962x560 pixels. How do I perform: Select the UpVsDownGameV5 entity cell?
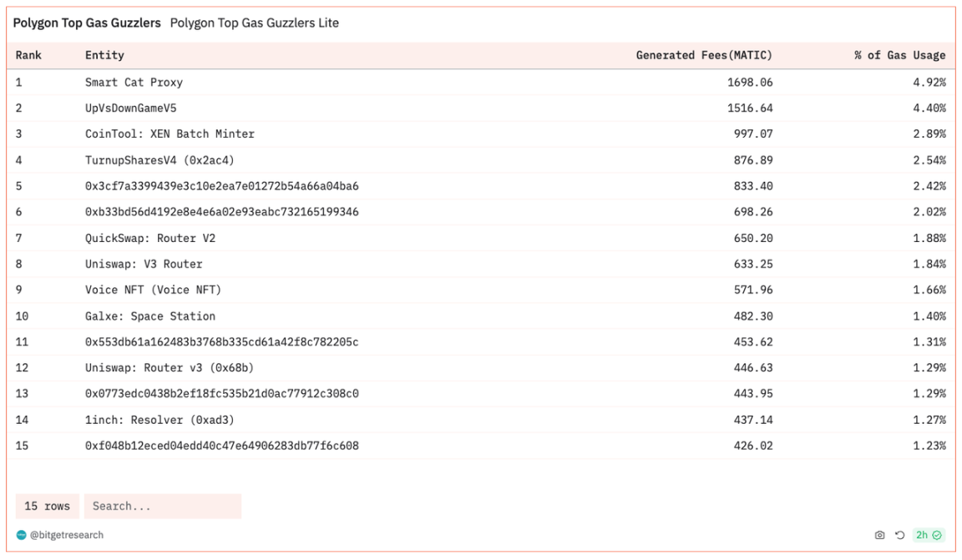[x=130, y=108]
